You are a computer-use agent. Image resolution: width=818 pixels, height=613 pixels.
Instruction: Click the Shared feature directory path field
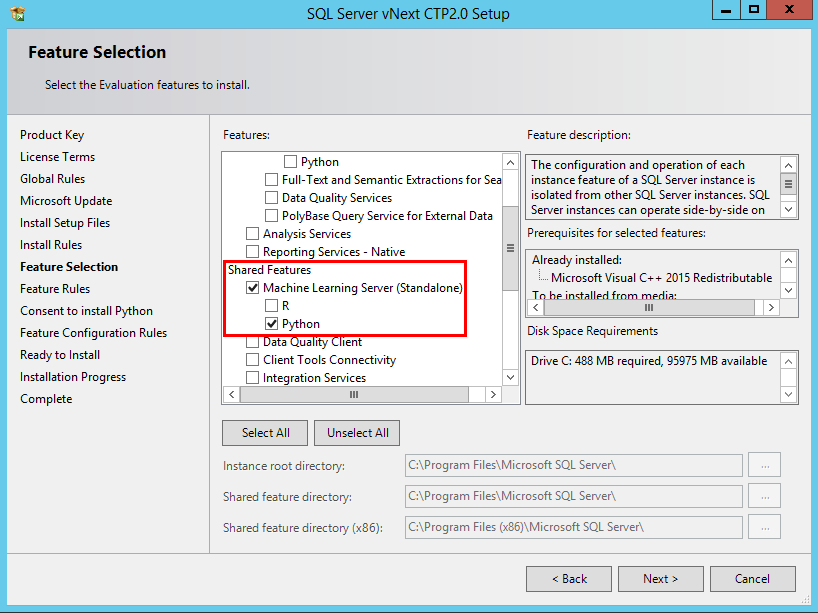573,496
